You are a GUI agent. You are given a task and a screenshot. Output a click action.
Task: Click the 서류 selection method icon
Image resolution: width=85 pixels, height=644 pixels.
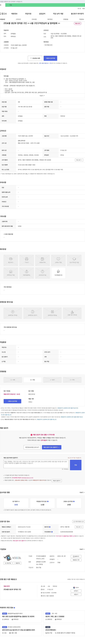(13, 380)
